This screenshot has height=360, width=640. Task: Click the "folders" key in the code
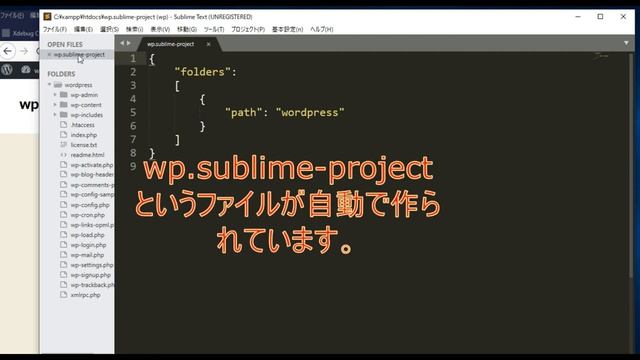(202, 72)
